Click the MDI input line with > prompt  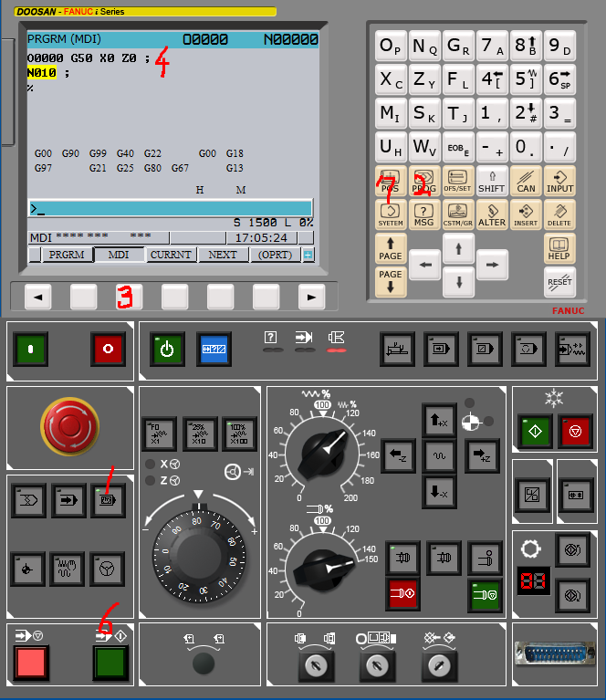click(x=171, y=208)
